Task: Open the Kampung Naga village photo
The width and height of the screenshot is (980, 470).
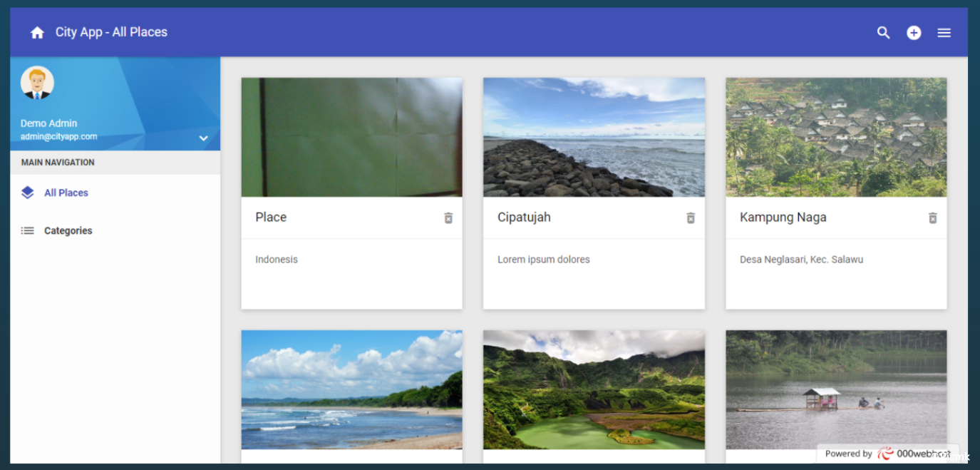Action: pos(836,137)
